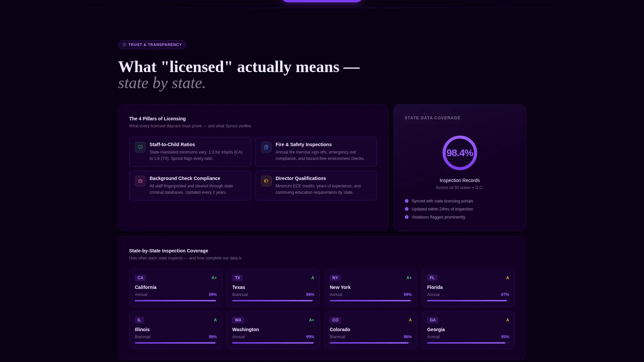Open the Staff-to-Child Ratios card title

pos(172,144)
